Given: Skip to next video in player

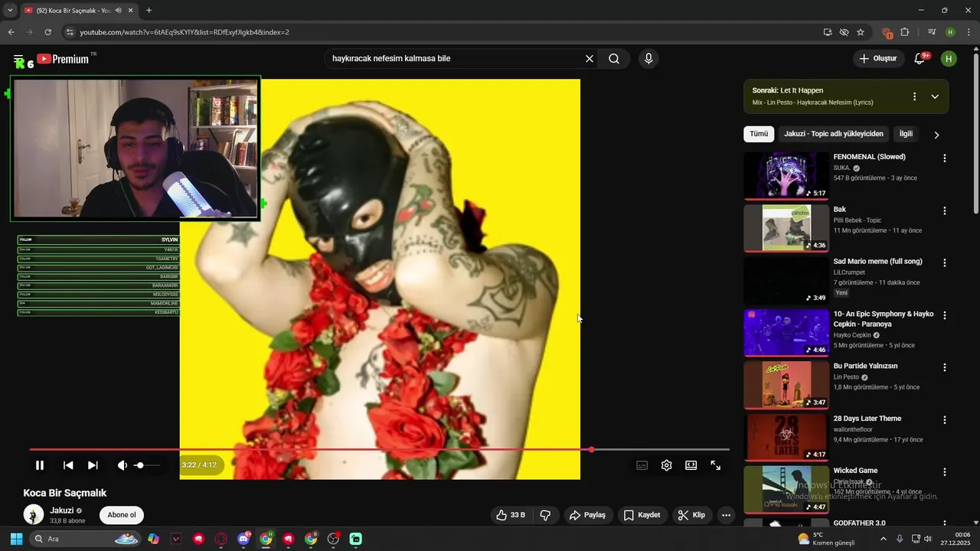Looking at the screenshot, I should [x=93, y=465].
